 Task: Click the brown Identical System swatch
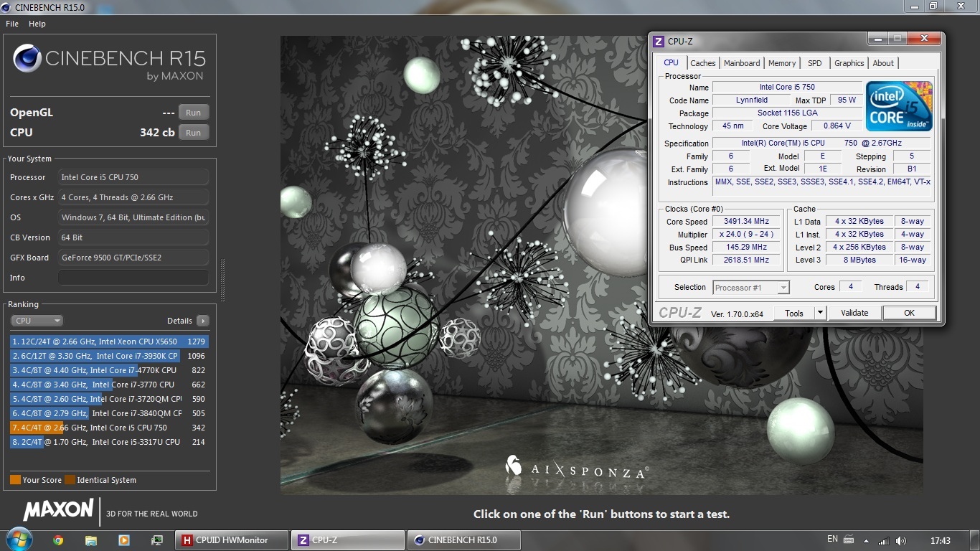[x=70, y=480]
